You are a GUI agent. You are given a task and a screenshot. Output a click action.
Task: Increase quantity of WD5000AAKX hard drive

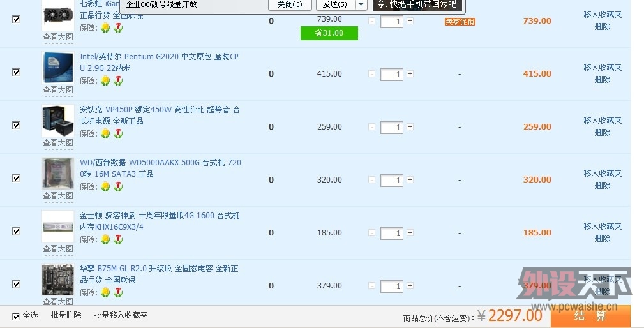[x=410, y=180]
